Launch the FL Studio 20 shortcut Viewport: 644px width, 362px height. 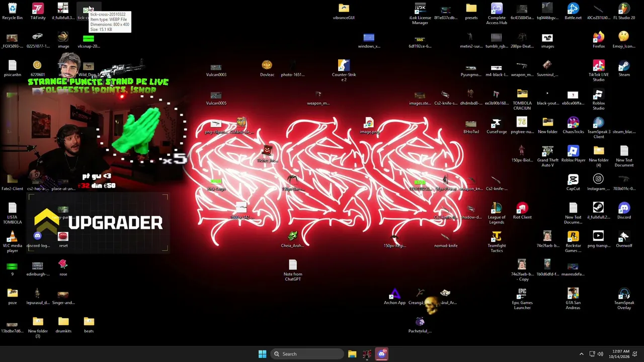[624, 12]
